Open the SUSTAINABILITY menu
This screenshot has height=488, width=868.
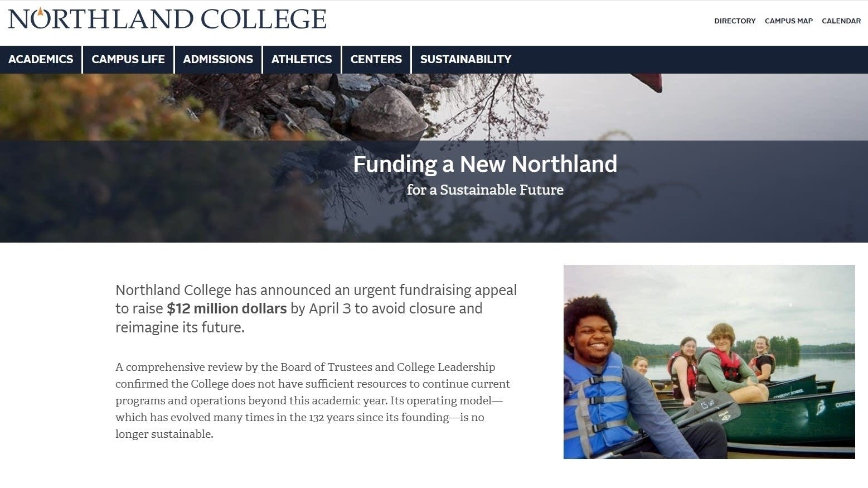coord(466,59)
